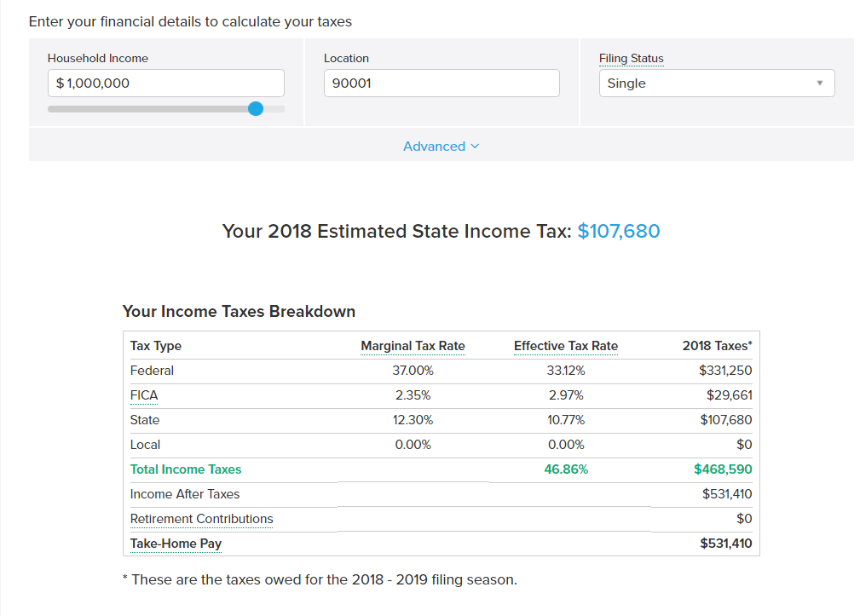Click the 37.00% federal marginal rate
Screen dimensions: 860x616
tap(413, 371)
